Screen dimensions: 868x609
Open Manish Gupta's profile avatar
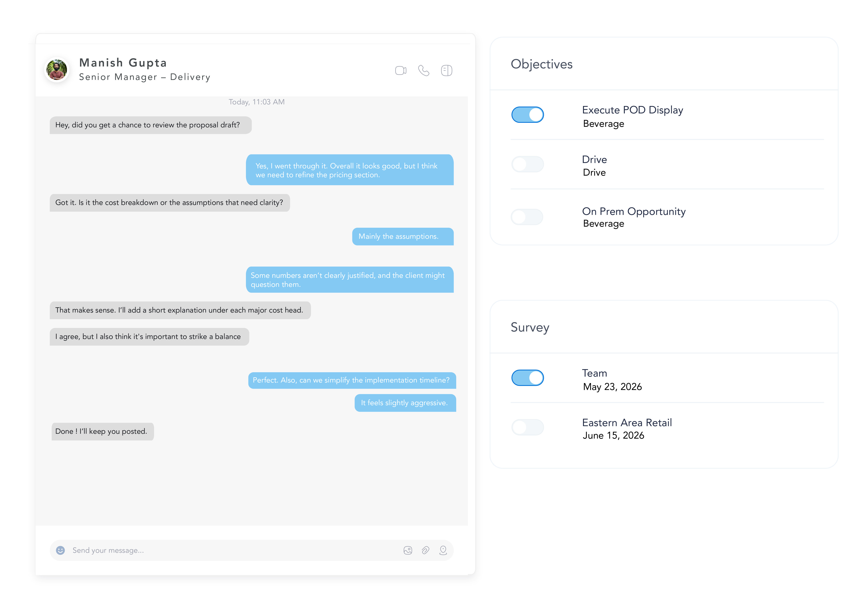(57, 70)
